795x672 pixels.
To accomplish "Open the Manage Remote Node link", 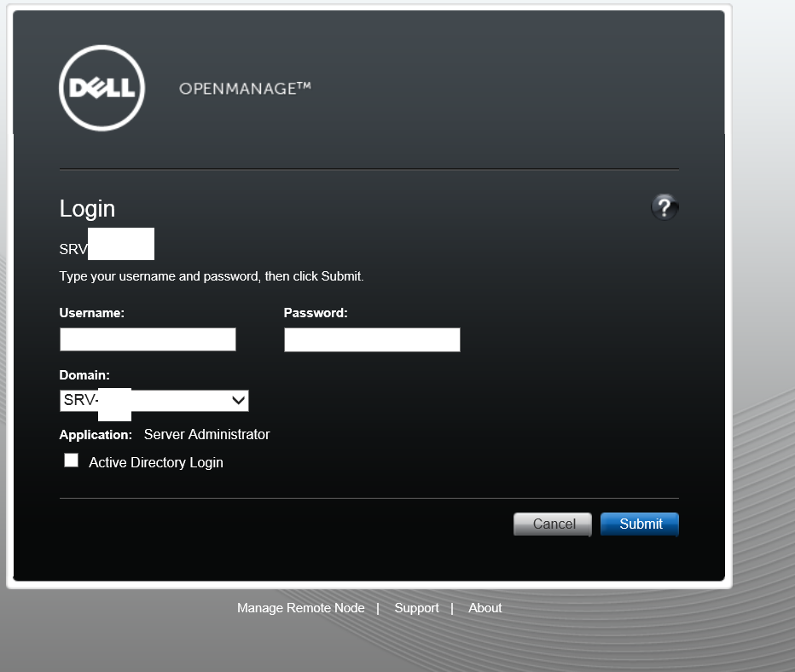I will pos(300,608).
